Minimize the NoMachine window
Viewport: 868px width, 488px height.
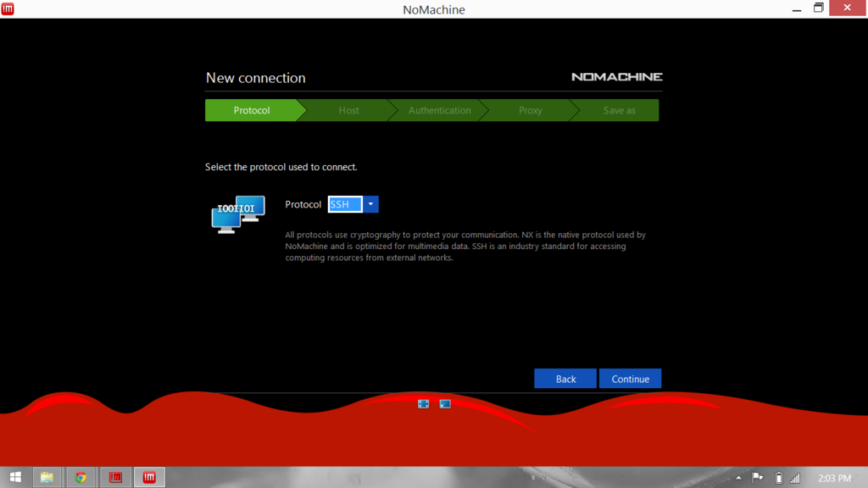pos(797,8)
